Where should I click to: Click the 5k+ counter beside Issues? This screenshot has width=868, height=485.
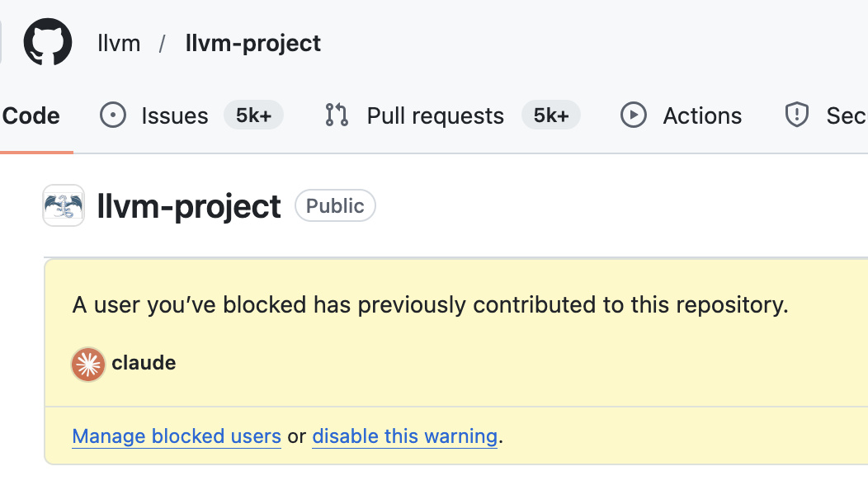[253, 115]
